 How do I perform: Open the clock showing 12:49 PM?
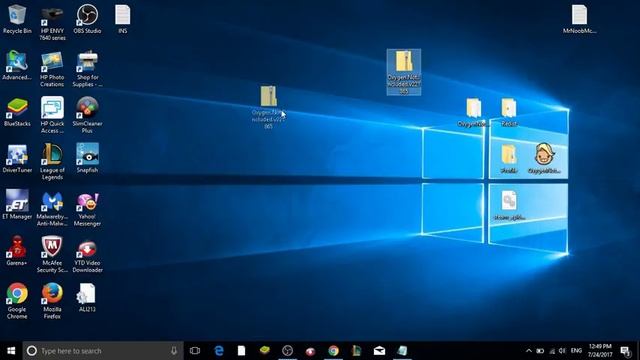point(600,351)
